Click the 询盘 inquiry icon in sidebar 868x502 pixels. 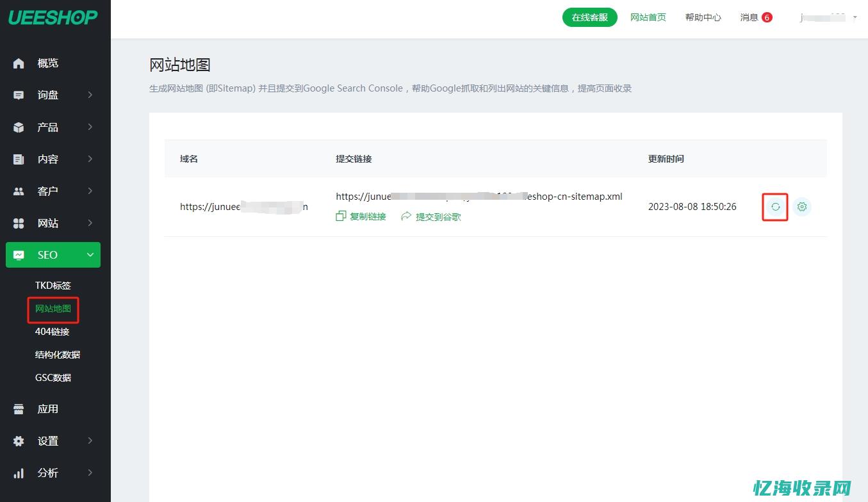(19, 95)
